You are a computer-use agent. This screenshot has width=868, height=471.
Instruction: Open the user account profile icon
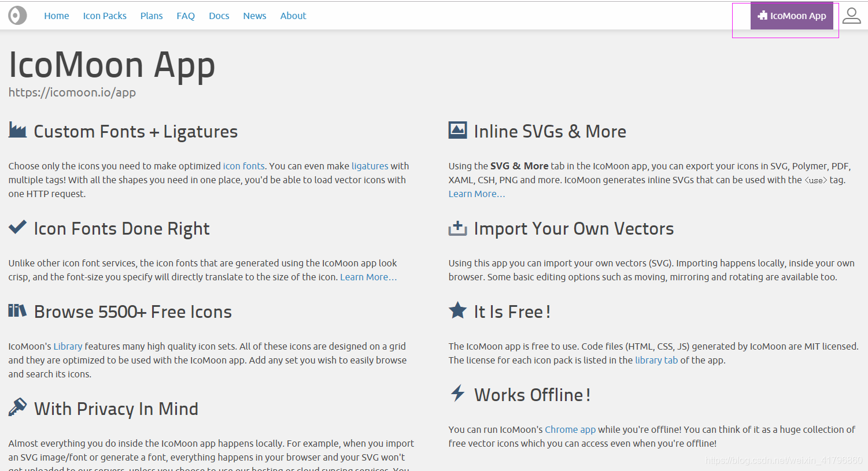click(851, 16)
